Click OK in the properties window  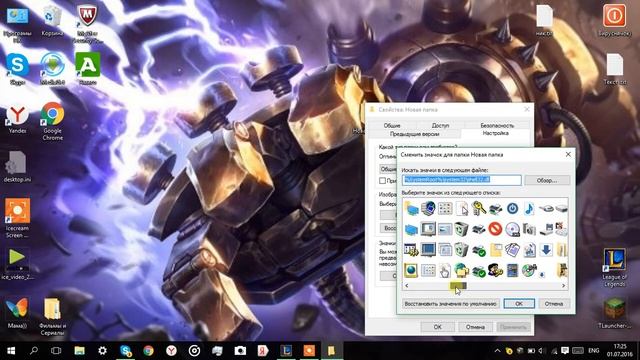click(x=438, y=327)
